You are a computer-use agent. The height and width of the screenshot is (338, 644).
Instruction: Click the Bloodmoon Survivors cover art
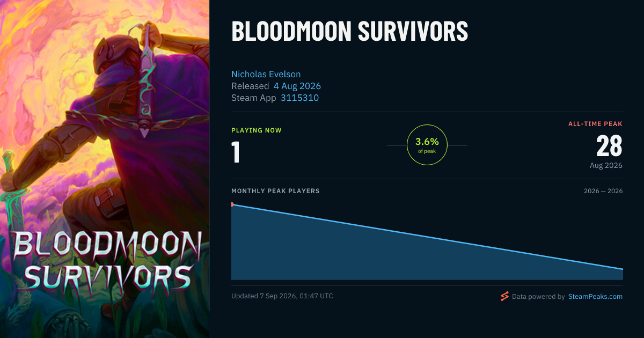105,169
